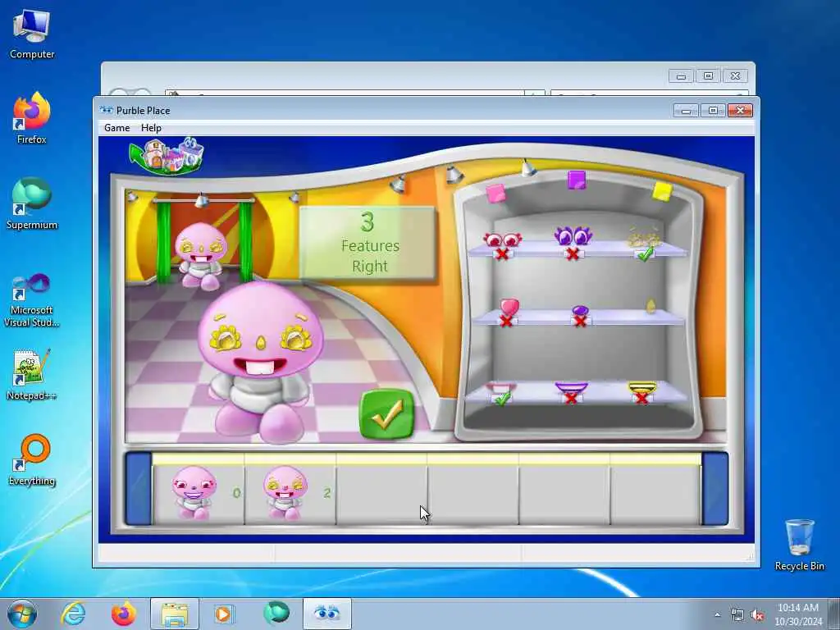Click the small Purble behind the green curtains
Viewport: 840px width, 630px height.
point(201,256)
